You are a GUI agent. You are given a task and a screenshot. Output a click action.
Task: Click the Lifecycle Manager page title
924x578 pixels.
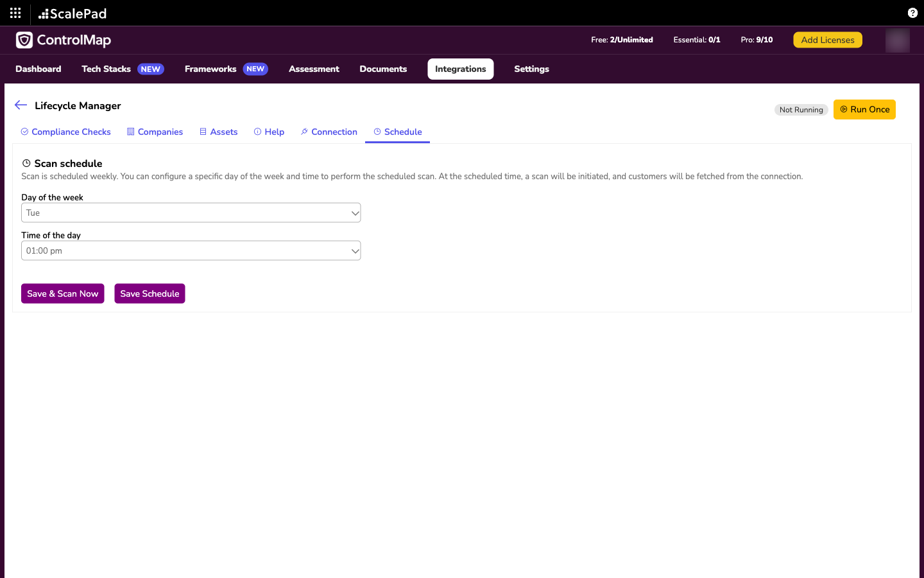tap(78, 105)
